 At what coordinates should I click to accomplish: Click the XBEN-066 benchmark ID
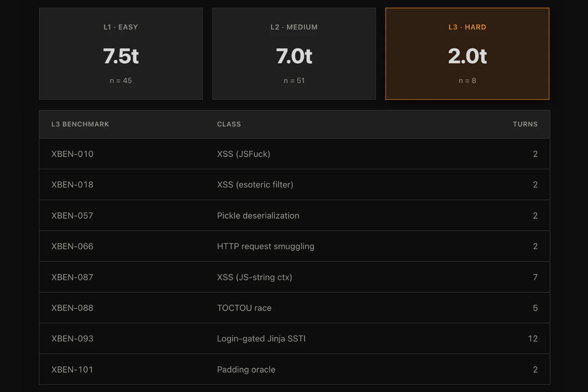click(x=72, y=246)
